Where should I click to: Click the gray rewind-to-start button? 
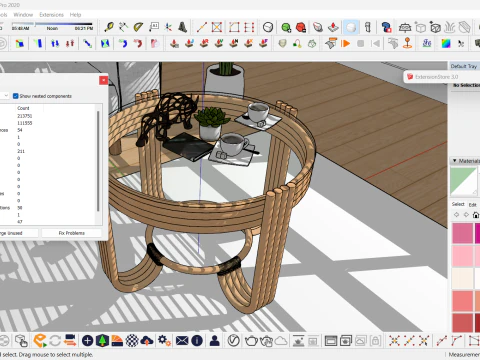[376, 43]
